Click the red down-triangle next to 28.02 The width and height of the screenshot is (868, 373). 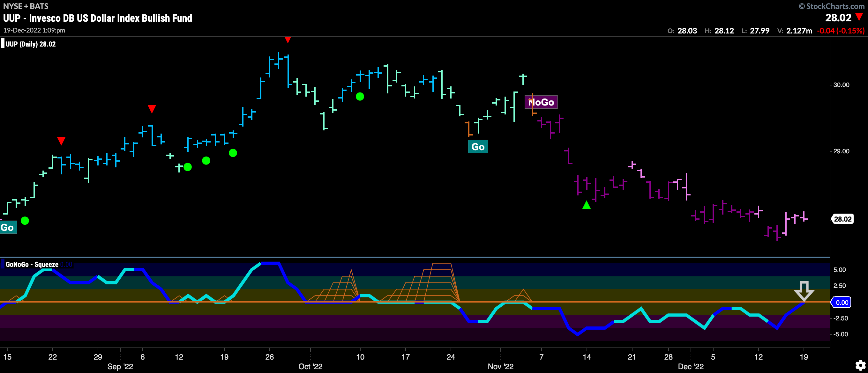(x=859, y=17)
